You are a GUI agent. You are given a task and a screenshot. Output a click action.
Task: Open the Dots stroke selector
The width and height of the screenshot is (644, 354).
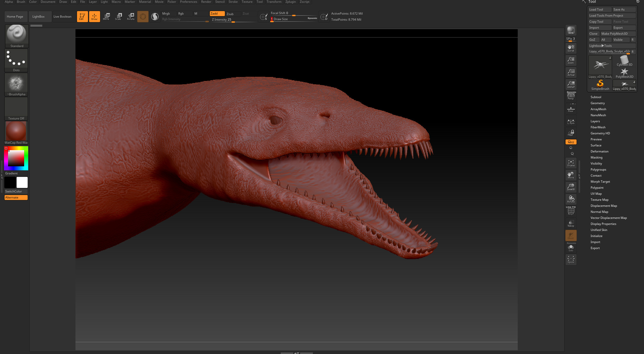(x=16, y=60)
